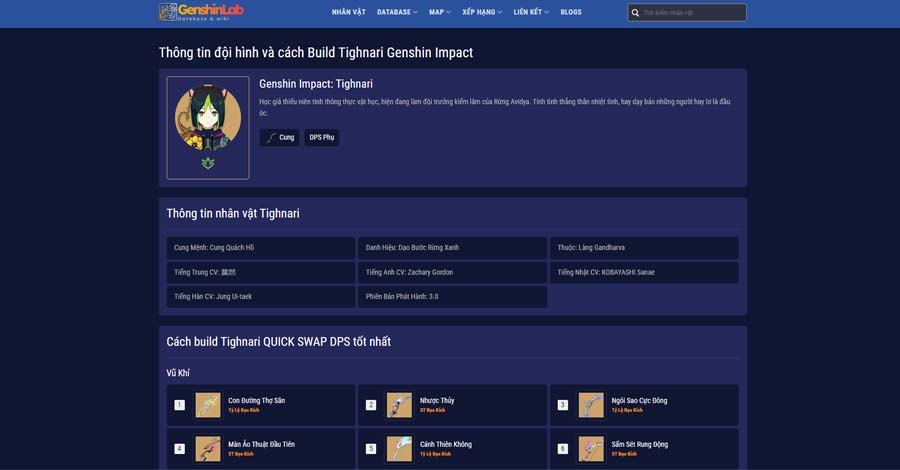Click the Dendro element icon under the portrait
Image resolution: width=900 pixels, height=470 pixels.
(x=208, y=164)
